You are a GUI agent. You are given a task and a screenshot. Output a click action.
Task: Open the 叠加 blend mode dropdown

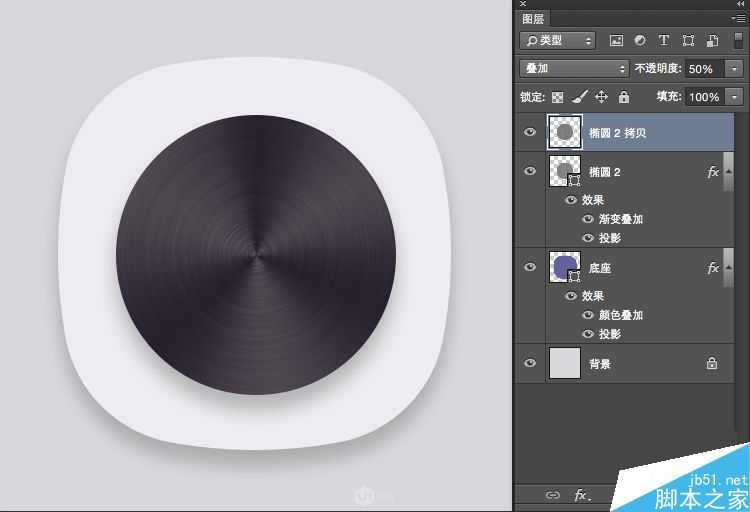tap(574, 69)
